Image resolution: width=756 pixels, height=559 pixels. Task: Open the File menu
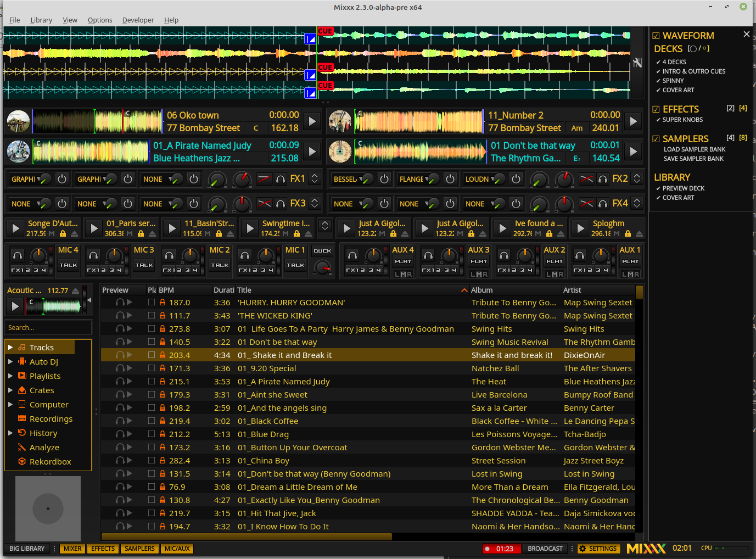point(15,20)
